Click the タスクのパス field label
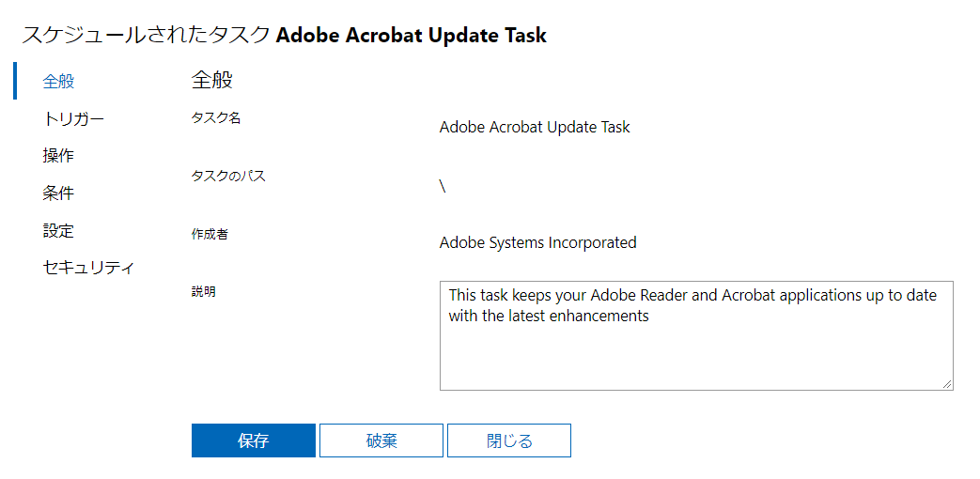The image size is (980, 479). tap(227, 176)
